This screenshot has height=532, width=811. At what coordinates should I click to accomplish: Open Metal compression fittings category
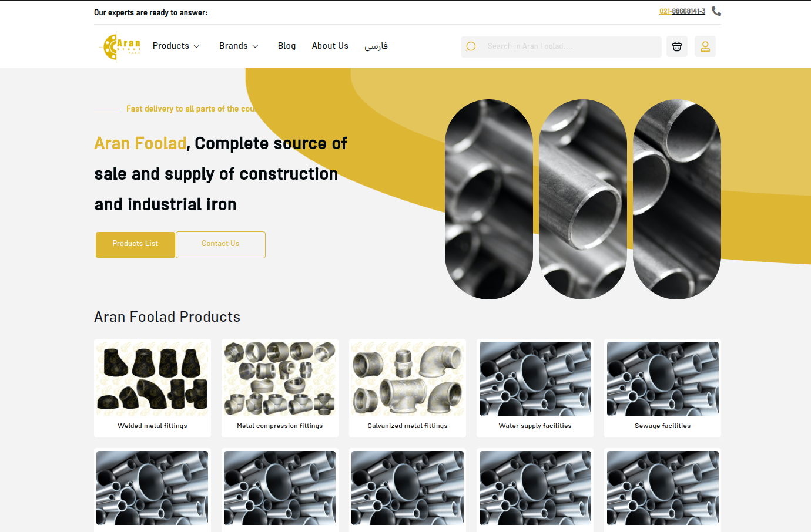click(x=280, y=388)
